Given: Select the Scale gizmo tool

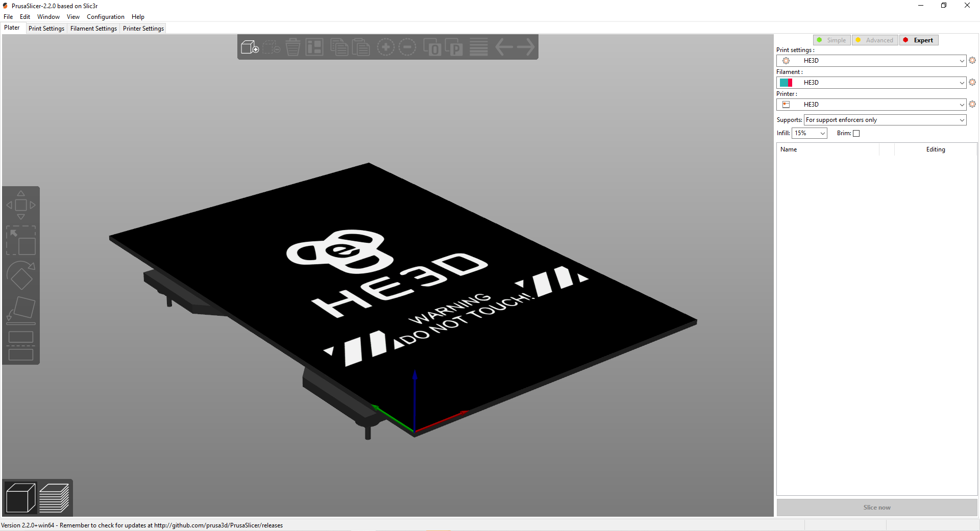Looking at the screenshot, I should pyautogui.click(x=21, y=240).
